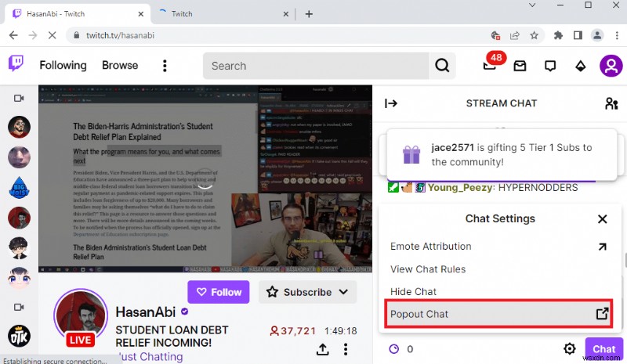The image size is (627, 364).
Task: Open the tab search chevron dropdown
Action: pyautogui.click(x=532, y=5)
